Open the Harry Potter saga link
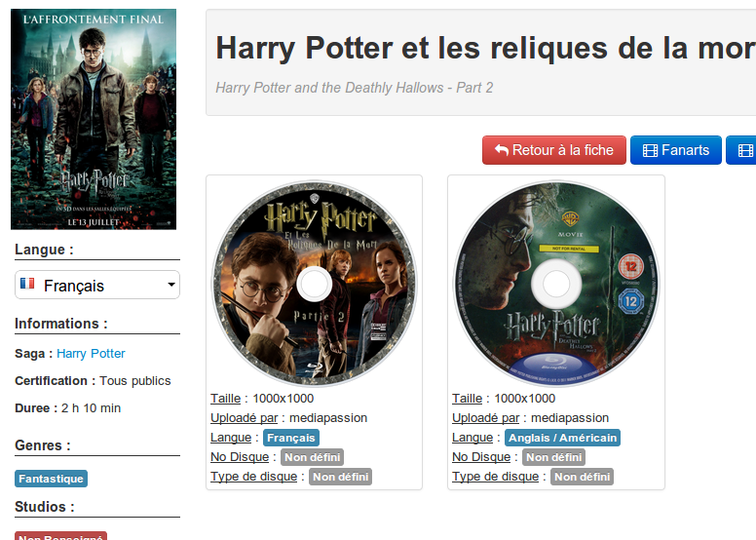This screenshot has height=540, width=756. (x=91, y=353)
